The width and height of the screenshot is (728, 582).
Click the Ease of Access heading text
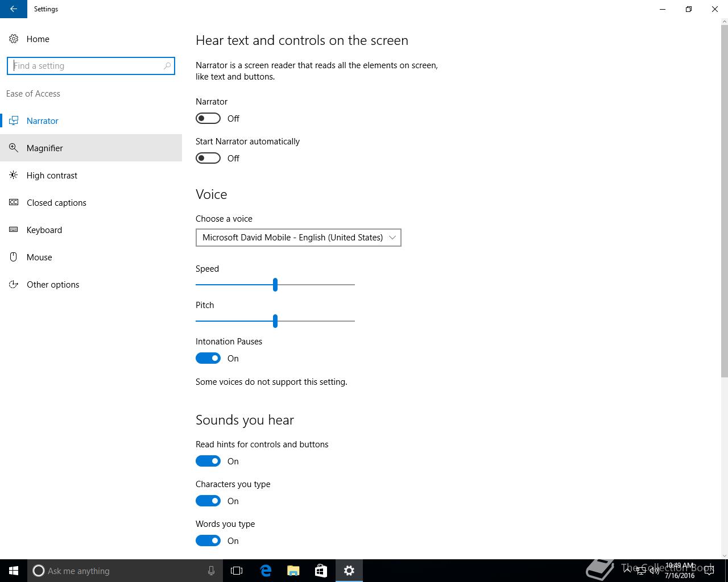[x=33, y=94]
